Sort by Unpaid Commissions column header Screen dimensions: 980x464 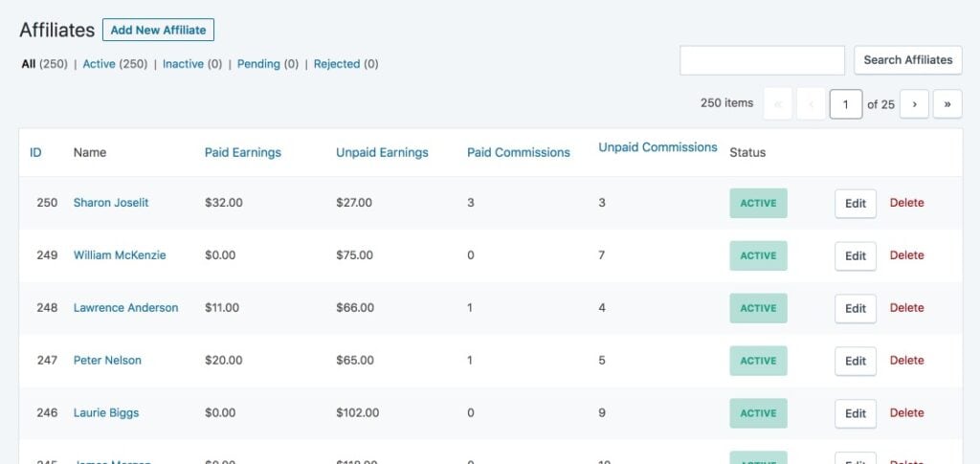tap(657, 147)
